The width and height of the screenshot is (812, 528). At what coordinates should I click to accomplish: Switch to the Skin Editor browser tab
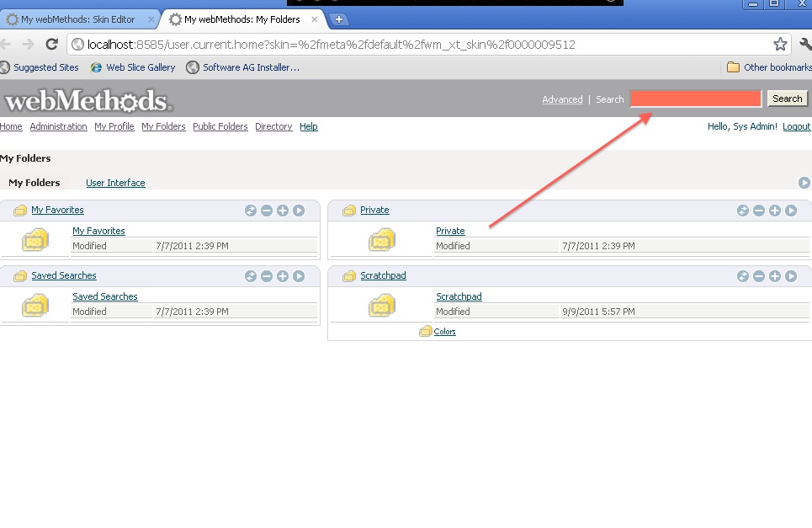(x=77, y=19)
